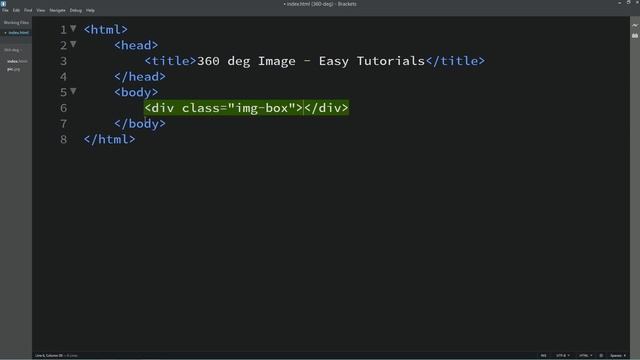The image size is (640, 360).
Task: Click the closing </head> tag on line 4
Action: click(140, 77)
